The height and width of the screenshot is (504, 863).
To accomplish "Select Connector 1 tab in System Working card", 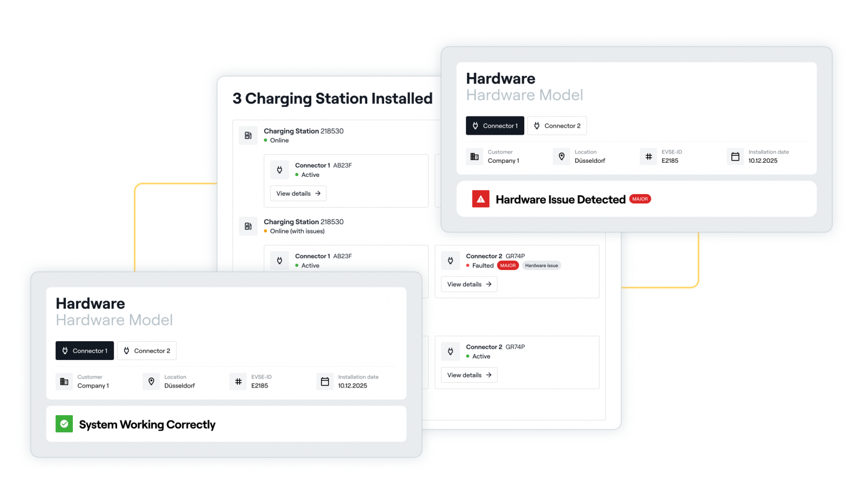I will click(85, 351).
